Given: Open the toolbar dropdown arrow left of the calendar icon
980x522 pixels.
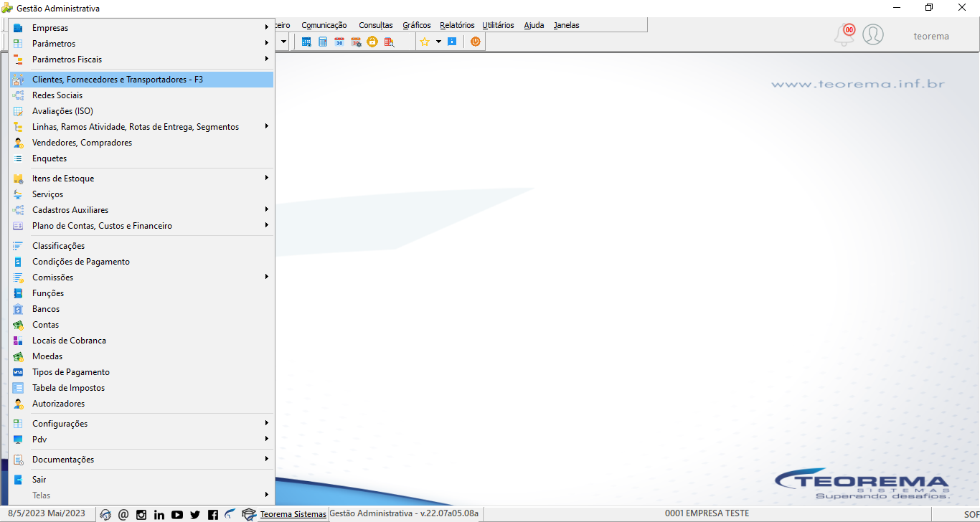Looking at the screenshot, I should [x=283, y=42].
